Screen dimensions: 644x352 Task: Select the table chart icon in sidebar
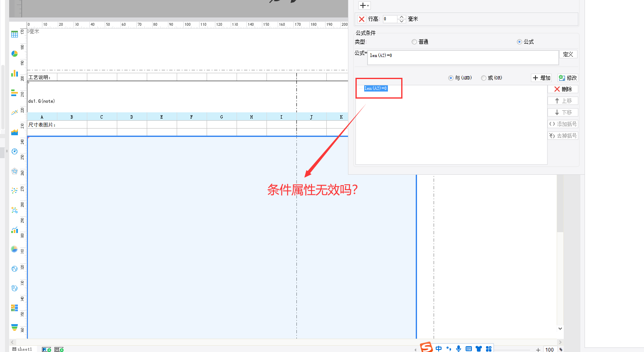point(15,34)
